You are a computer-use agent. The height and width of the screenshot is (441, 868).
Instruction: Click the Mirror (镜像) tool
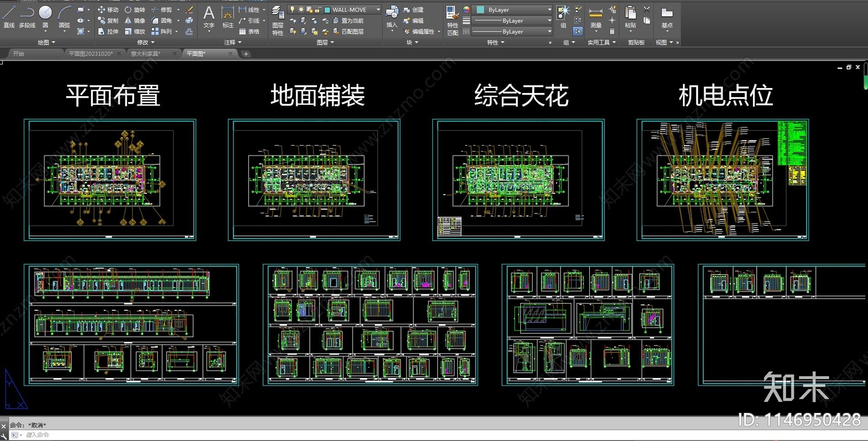pyautogui.click(x=135, y=21)
